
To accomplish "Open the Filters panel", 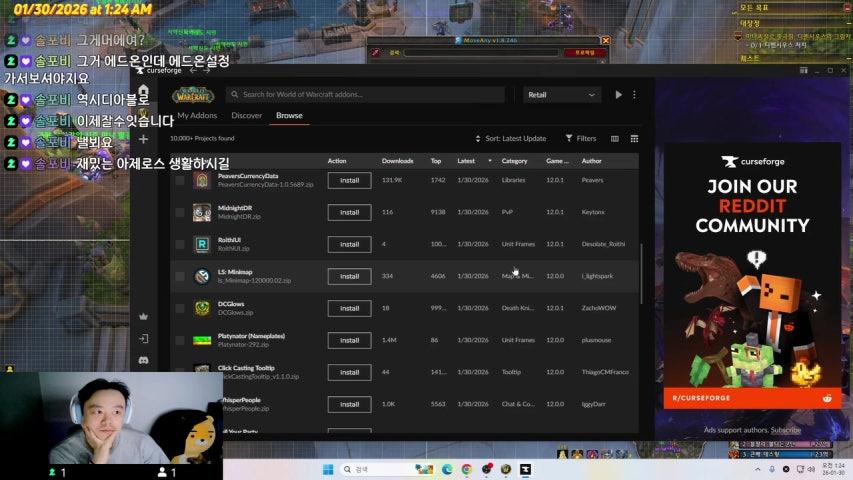I will (x=581, y=139).
